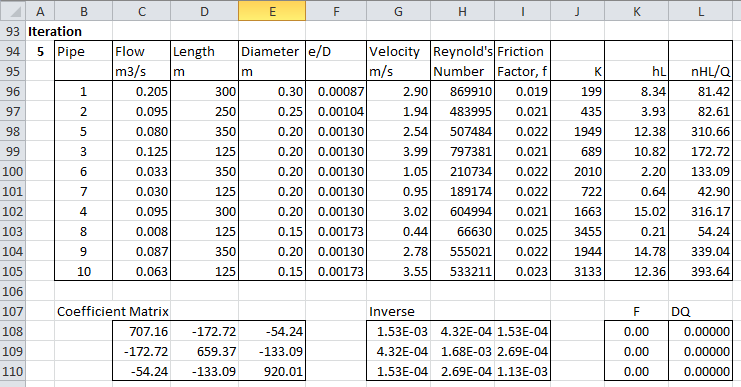Click K value 1949
This screenshot has width=741, height=387.
click(x=577, y=131)
